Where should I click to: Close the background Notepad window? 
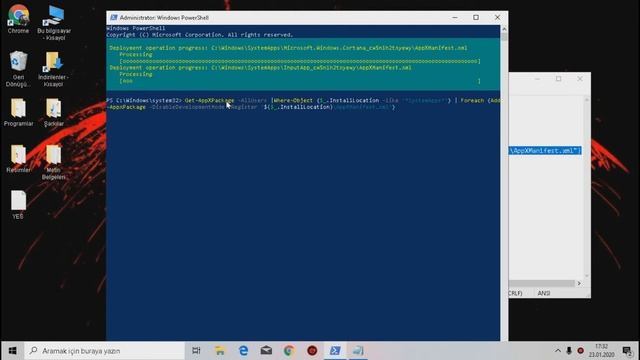[580, 79]
